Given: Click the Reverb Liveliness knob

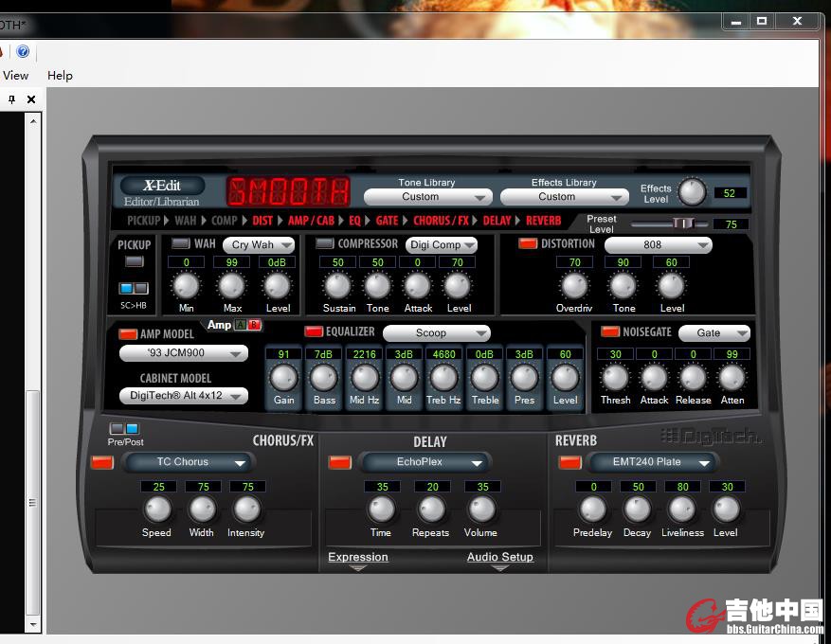Looking at the screenshot, I should [x=682, y=510].
